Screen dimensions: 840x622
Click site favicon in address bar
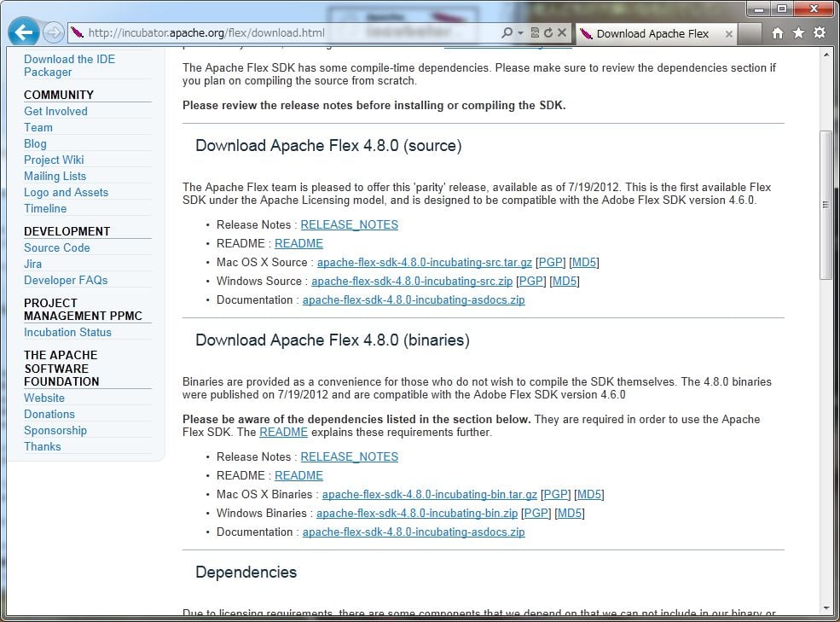pos(77,32)
